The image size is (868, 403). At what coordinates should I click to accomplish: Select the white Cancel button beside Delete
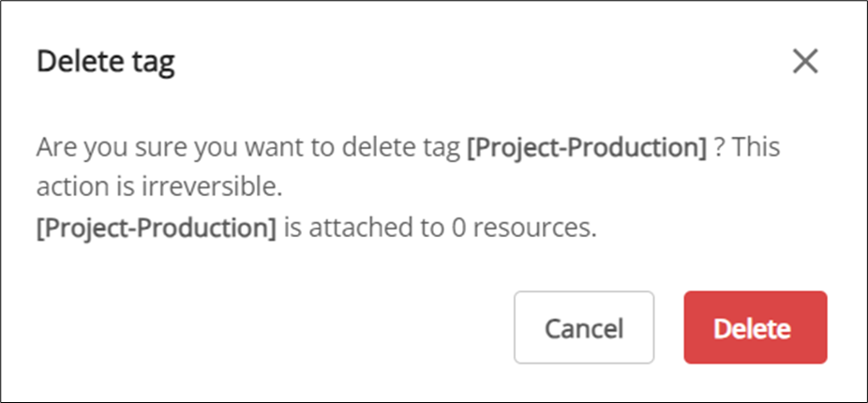pos(583,328)
